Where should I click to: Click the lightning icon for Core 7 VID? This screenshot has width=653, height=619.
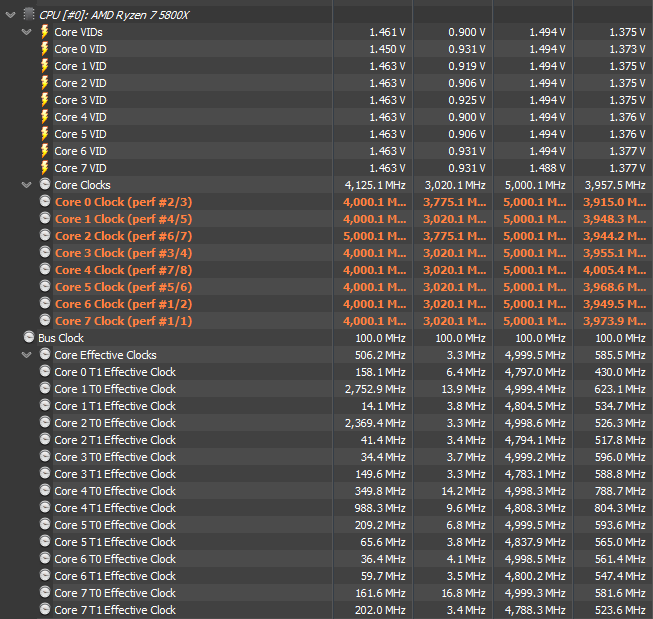45,168
